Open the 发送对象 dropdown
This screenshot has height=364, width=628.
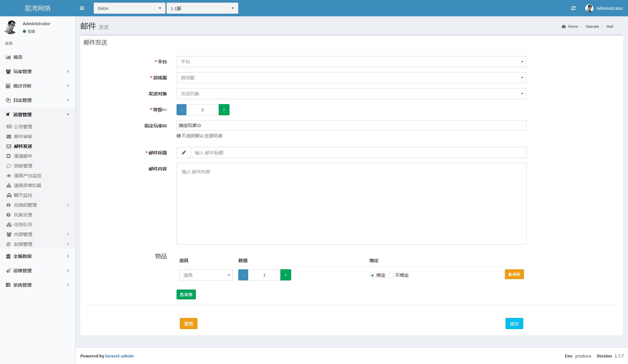coord(351,94)
